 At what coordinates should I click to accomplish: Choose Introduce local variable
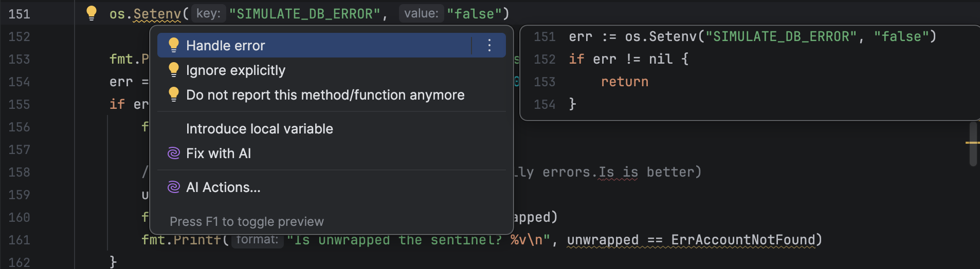(259, 129)
